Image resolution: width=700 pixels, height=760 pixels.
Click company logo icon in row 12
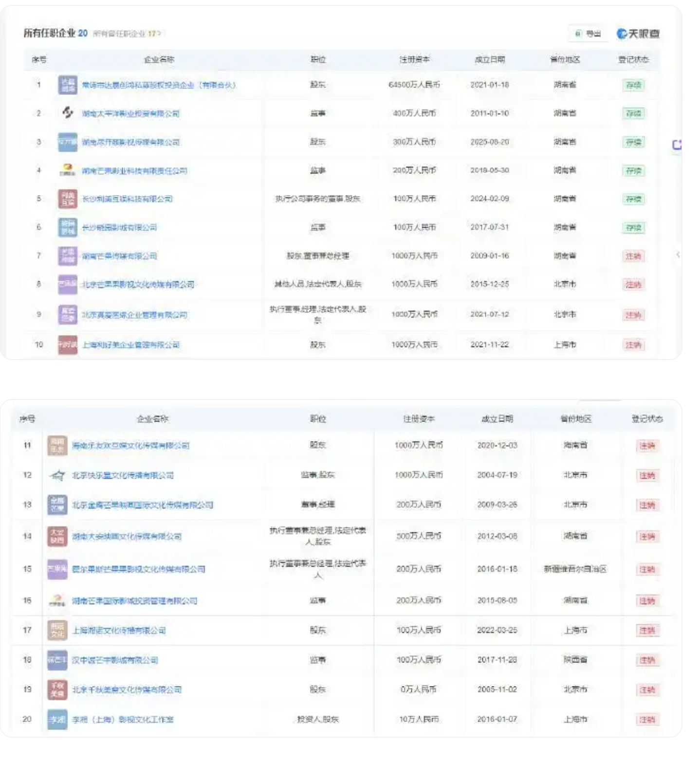57,475
